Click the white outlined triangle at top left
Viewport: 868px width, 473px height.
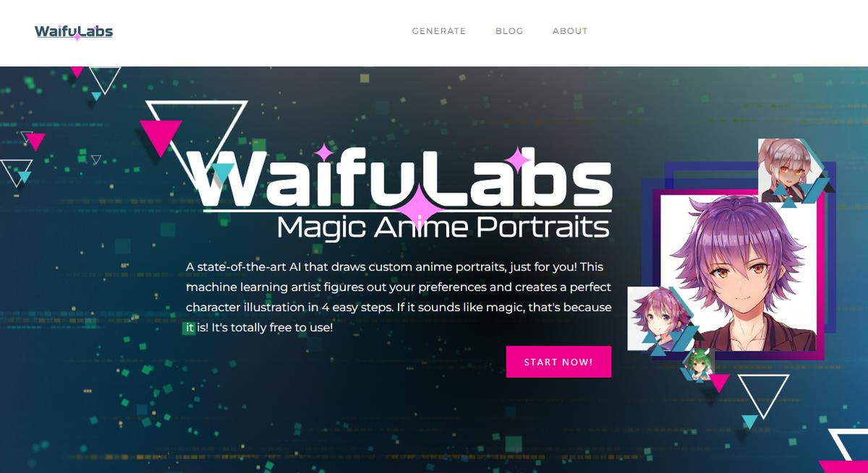pos(104,80)
